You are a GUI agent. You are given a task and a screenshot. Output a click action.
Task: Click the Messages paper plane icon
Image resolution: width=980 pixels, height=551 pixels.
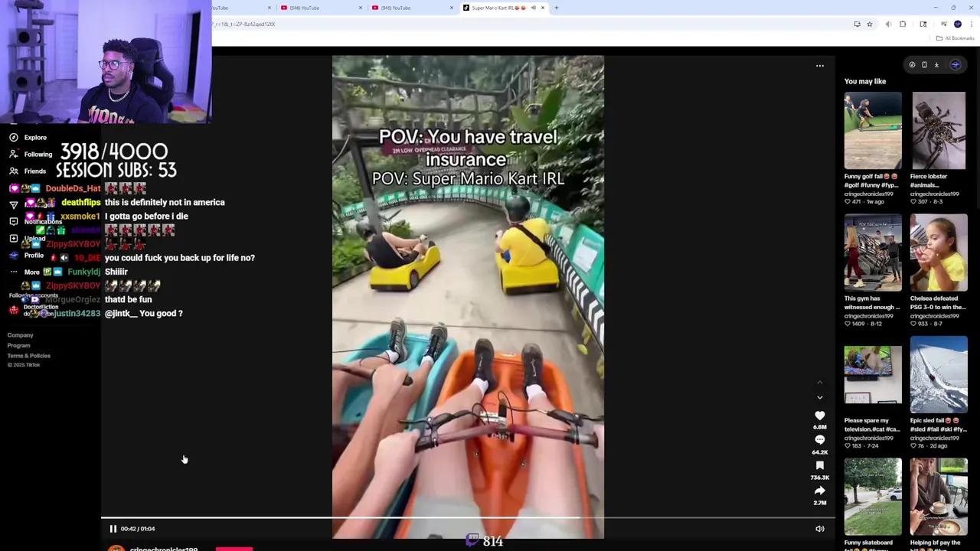[14, 205]
